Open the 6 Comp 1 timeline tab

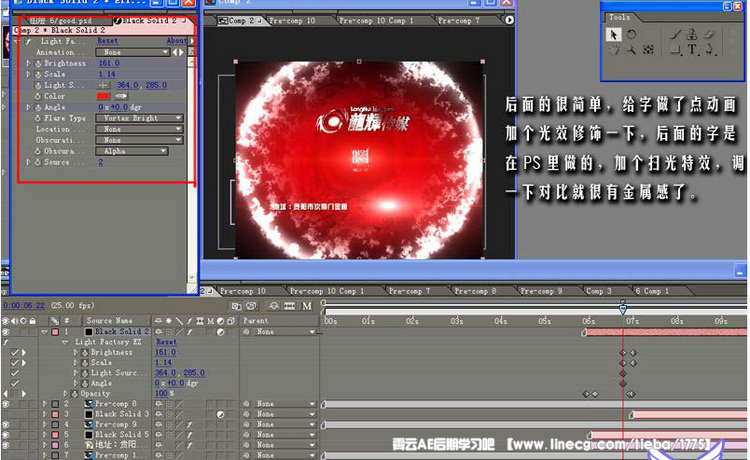(x=652, y=291)
